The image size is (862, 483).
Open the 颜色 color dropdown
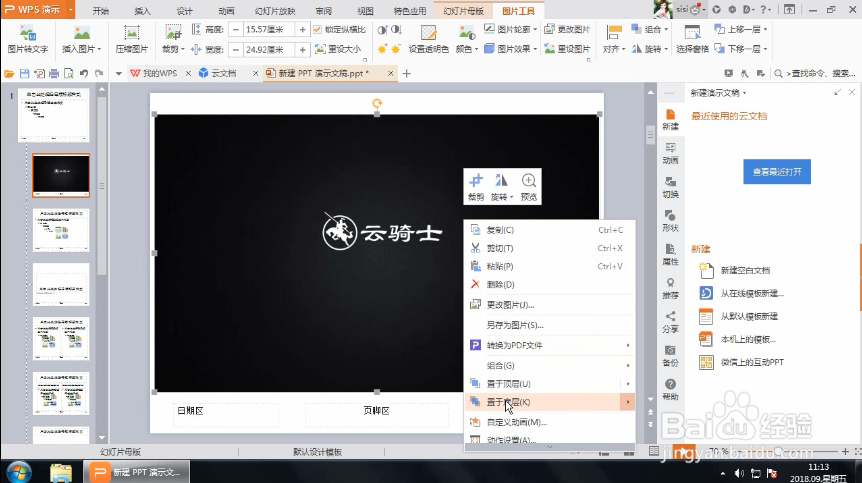[x=476, y=49]
